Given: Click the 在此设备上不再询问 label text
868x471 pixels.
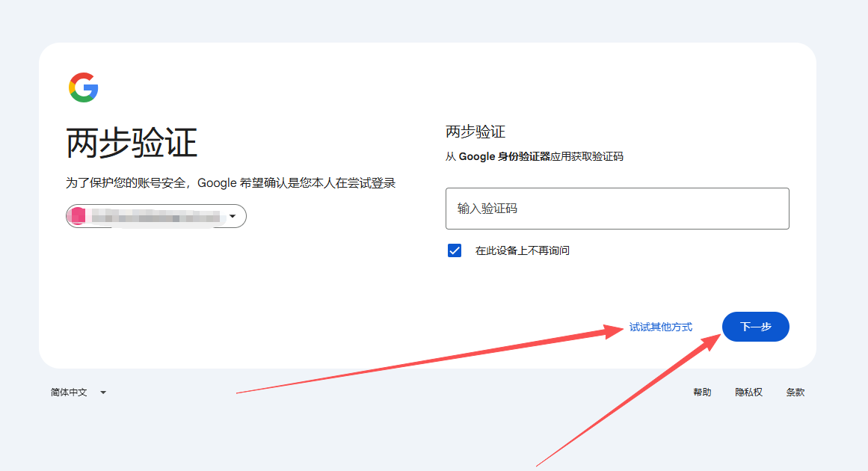Looking at the screenshot, I should pos(522,250).
